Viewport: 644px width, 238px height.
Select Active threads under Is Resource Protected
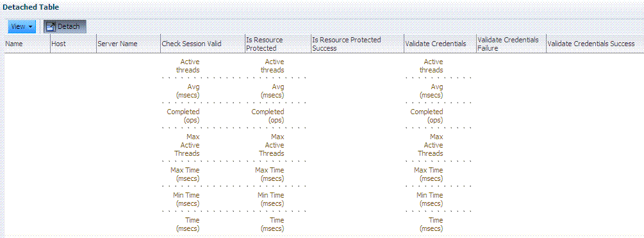(273, 66)
